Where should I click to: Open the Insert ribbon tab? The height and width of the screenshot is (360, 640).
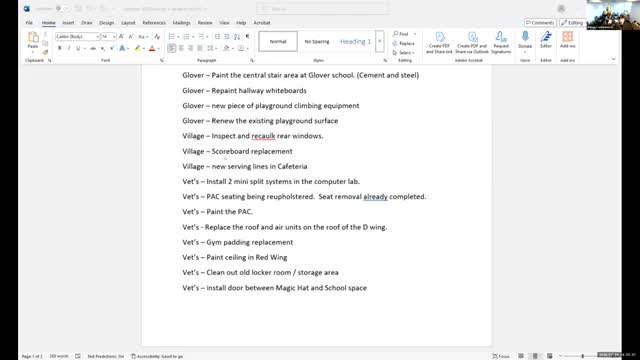[x=68, y=23]
